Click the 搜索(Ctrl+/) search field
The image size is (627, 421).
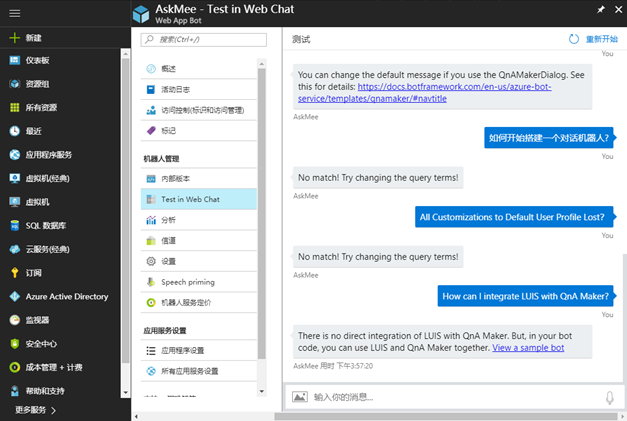click(204, 39)
